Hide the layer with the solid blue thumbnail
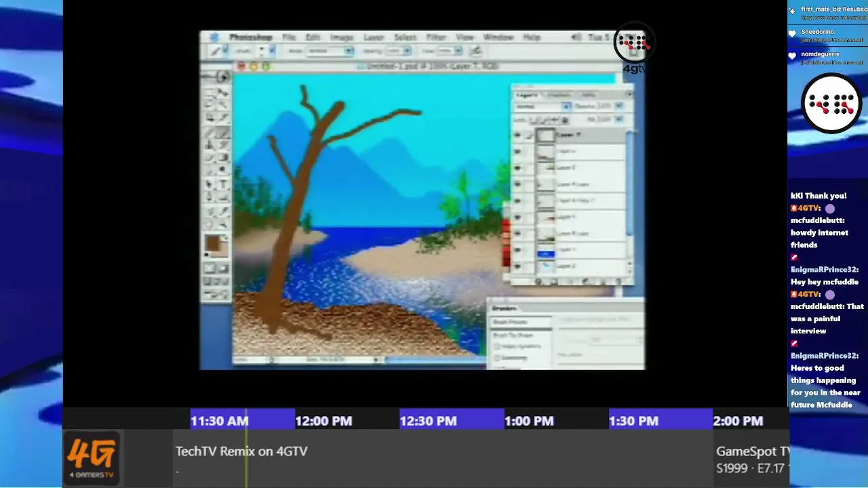 click(517, 251)
